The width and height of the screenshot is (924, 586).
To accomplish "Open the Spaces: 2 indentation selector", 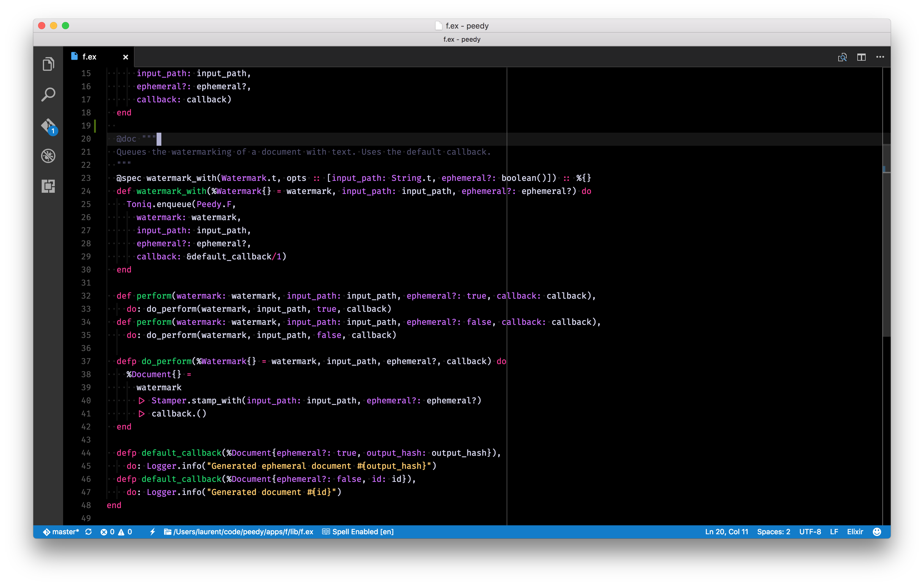I will [773, 532].
